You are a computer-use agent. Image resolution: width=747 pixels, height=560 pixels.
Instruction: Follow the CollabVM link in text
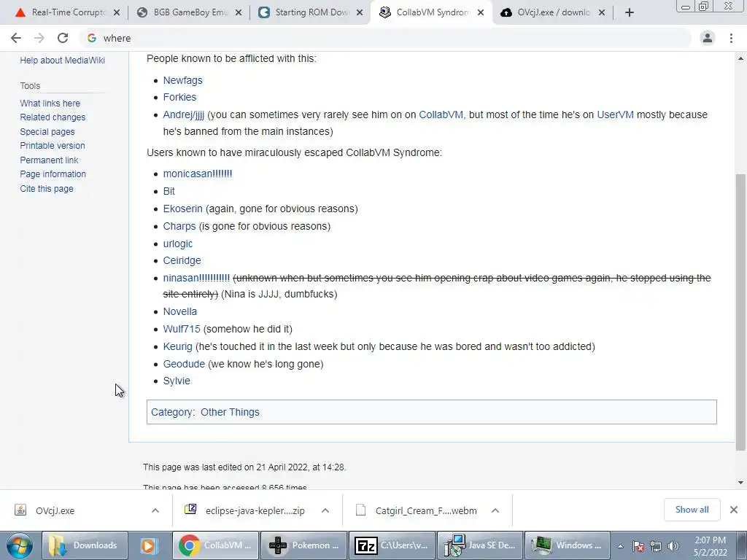[441, 114]
